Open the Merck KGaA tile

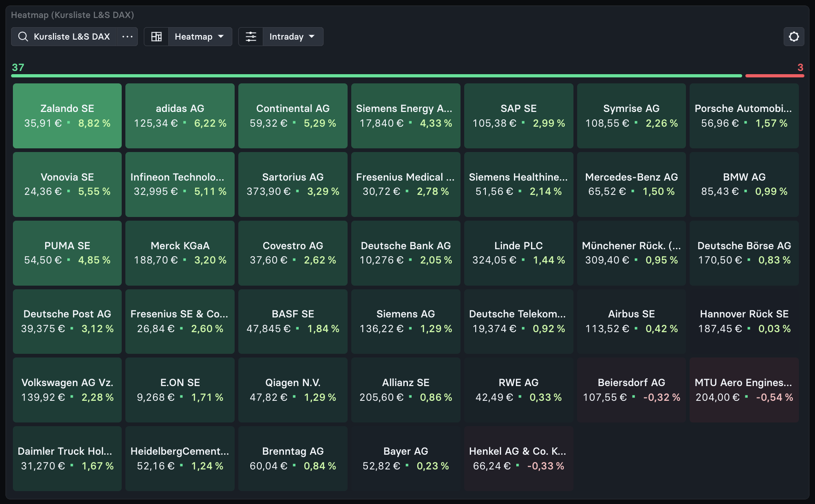pos(180,253)
